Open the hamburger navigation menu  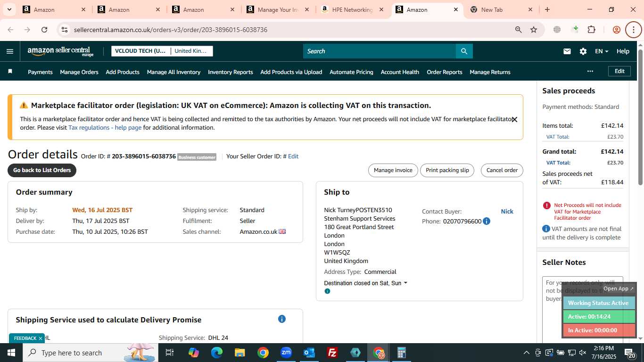pyautogui.click(x=10, y=51)
